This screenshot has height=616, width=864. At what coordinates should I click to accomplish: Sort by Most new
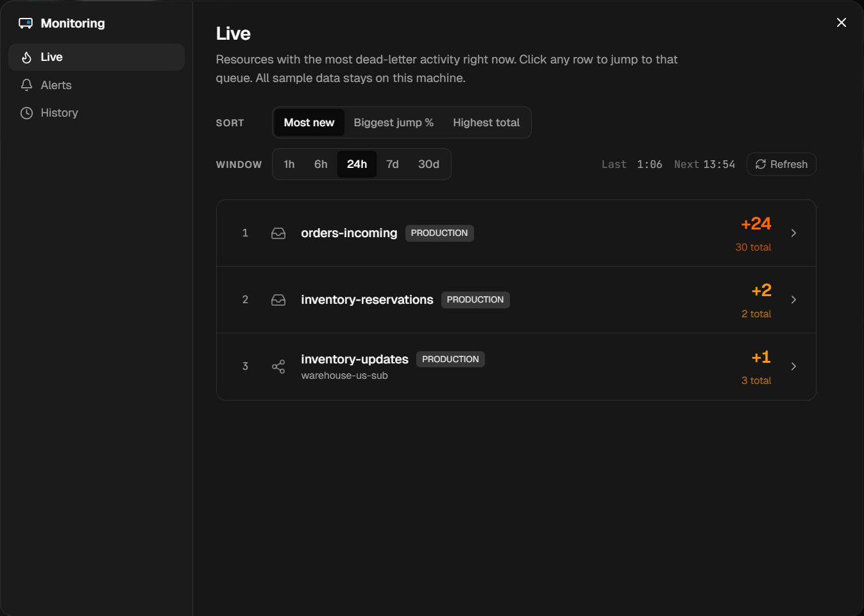click(309, 122)
